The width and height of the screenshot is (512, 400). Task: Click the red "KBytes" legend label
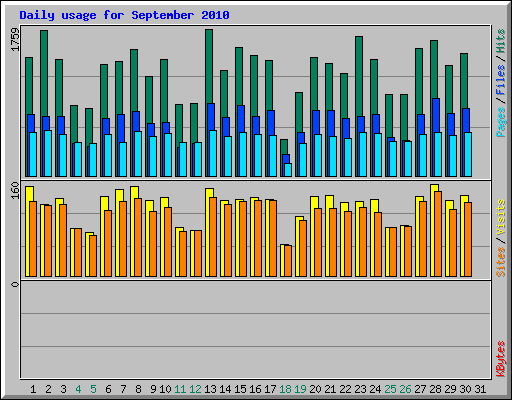point(501,359)
